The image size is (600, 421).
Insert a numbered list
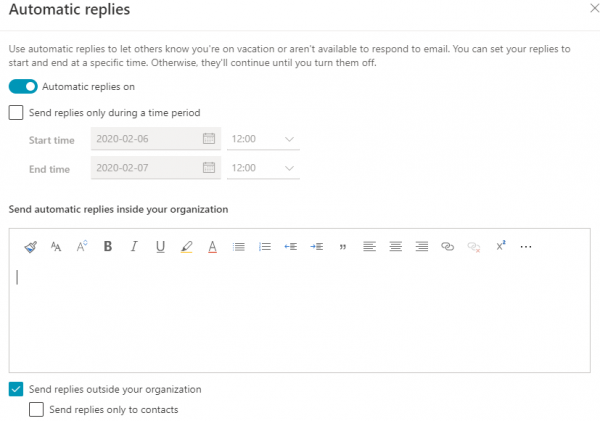point(265,246)
